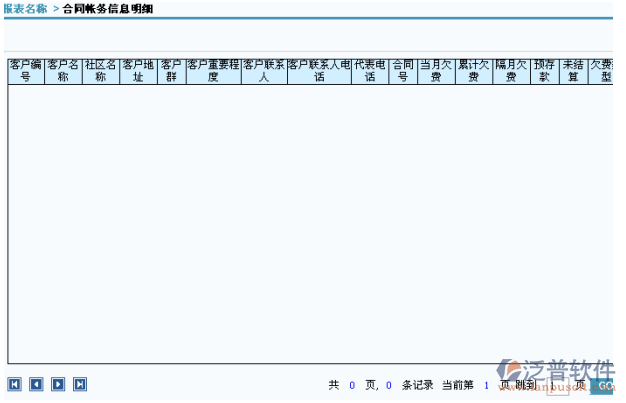Go to the previous page of records
The image size is (626, 403).
coord(36,384)
